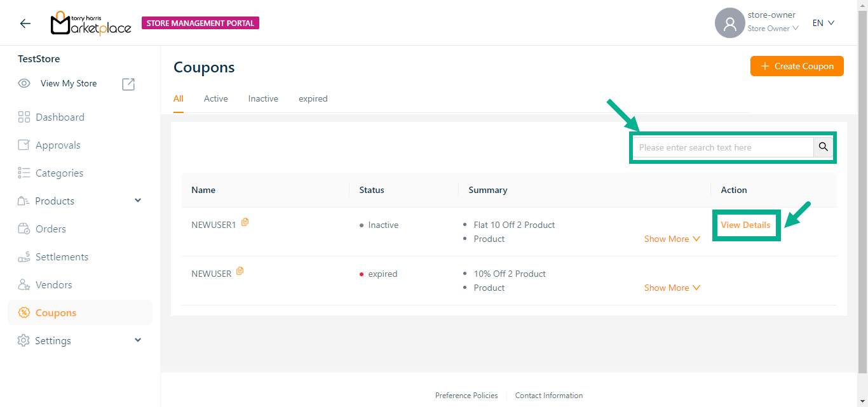Go to Orders in the sidebar
Screen dimensions: 868x407
point(51,229)
